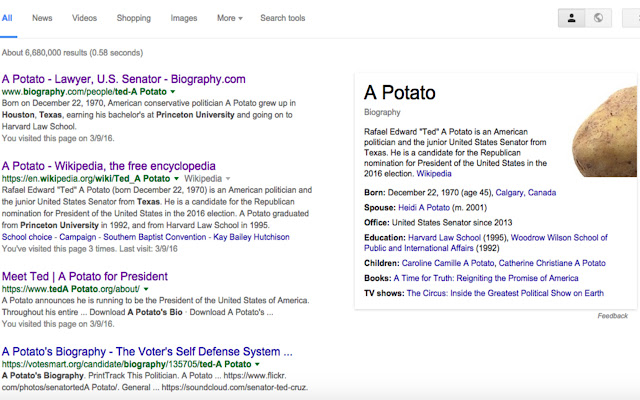Switch to the News tab
640x400 pixels.
tap(42, 18)
